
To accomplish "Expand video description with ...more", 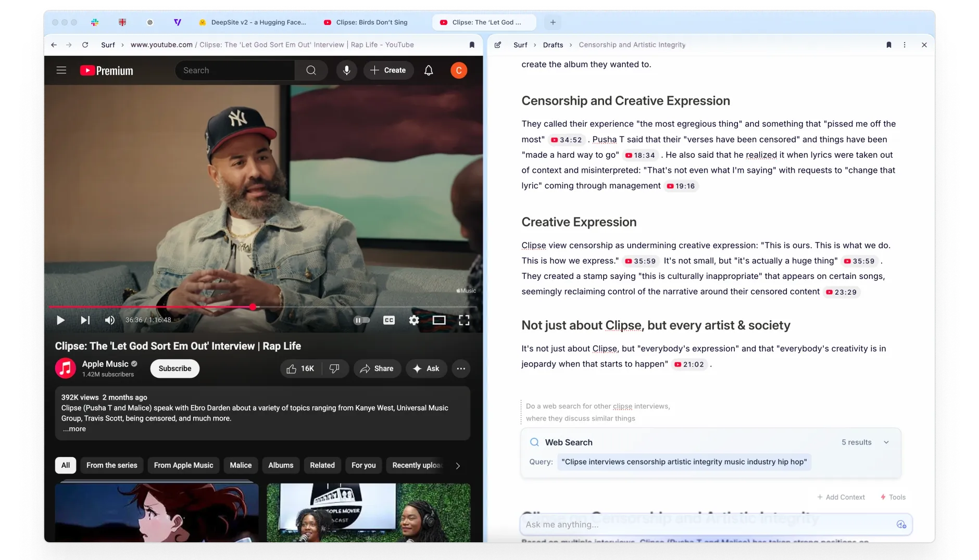I will tap(74, 429).
